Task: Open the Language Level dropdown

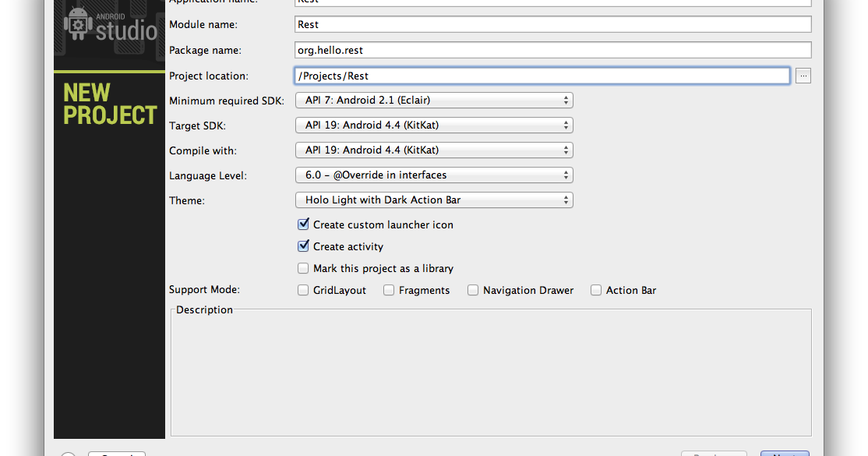Action: pos(433,175)
